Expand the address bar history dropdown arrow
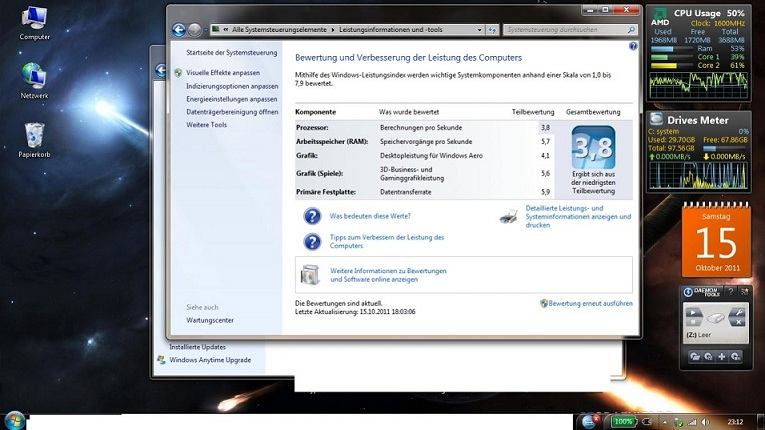 [479, 30]
